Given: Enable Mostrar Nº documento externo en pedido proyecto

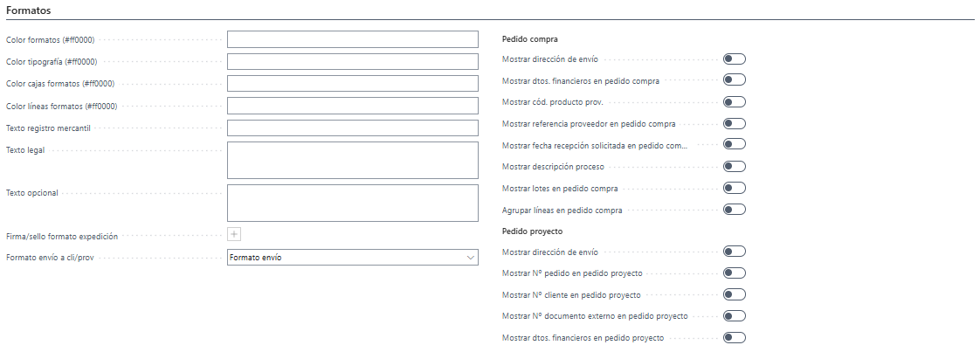Looking at the screenshot, I should pyautogui.click(x=735, y=315).
